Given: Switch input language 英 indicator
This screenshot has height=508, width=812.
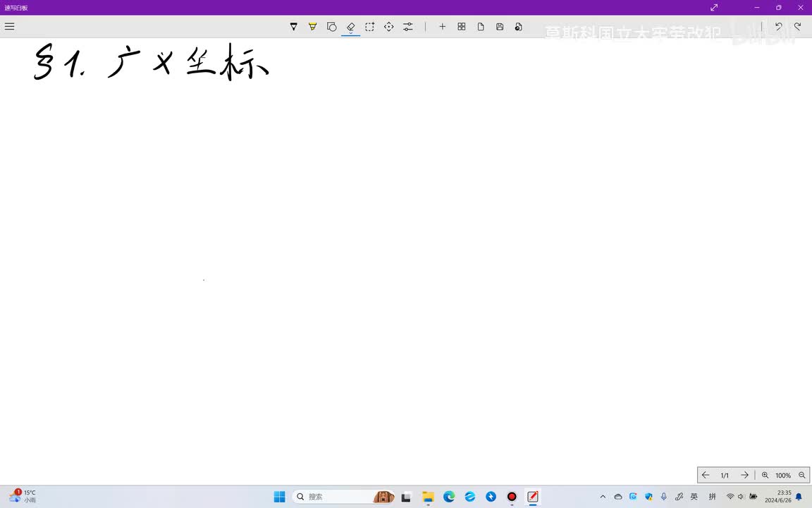Looking at the screenshot, I should (x=694, y=497).
